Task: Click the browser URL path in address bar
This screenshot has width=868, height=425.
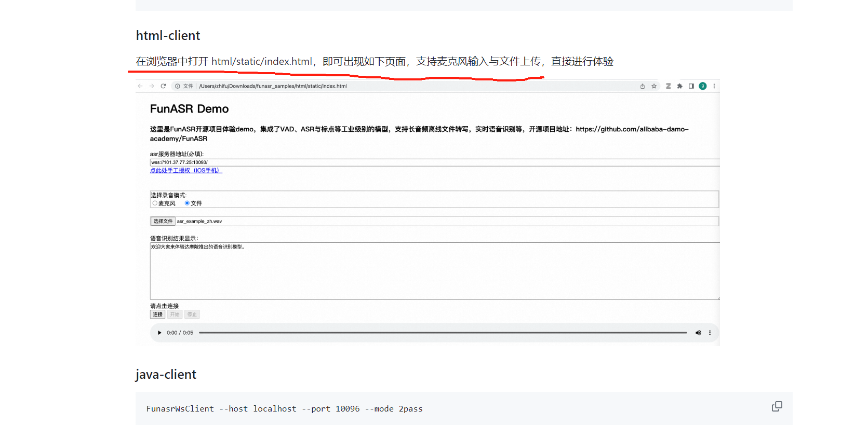Action: click(273, 86)
